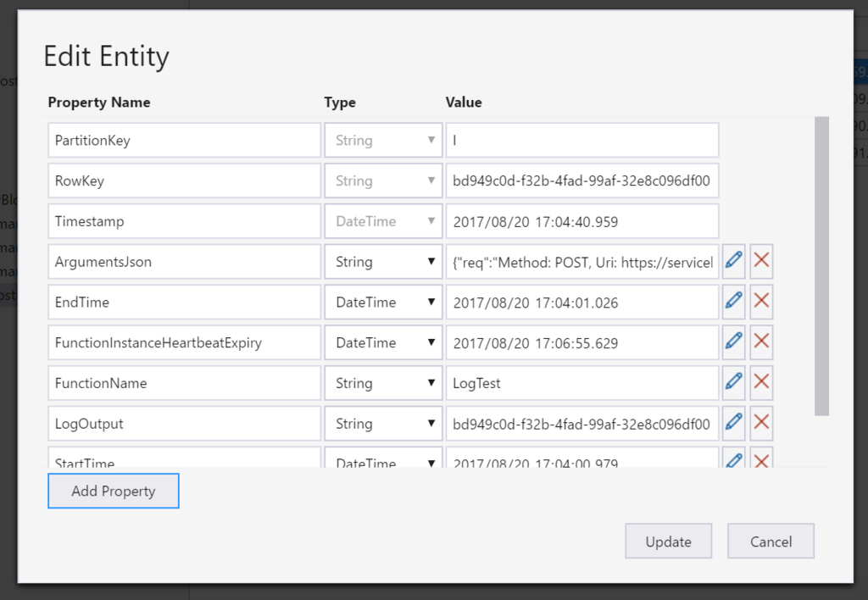The height and width of the screenshot is (600, 868).
Task: Click the Update button
Action: pos(668,542)
